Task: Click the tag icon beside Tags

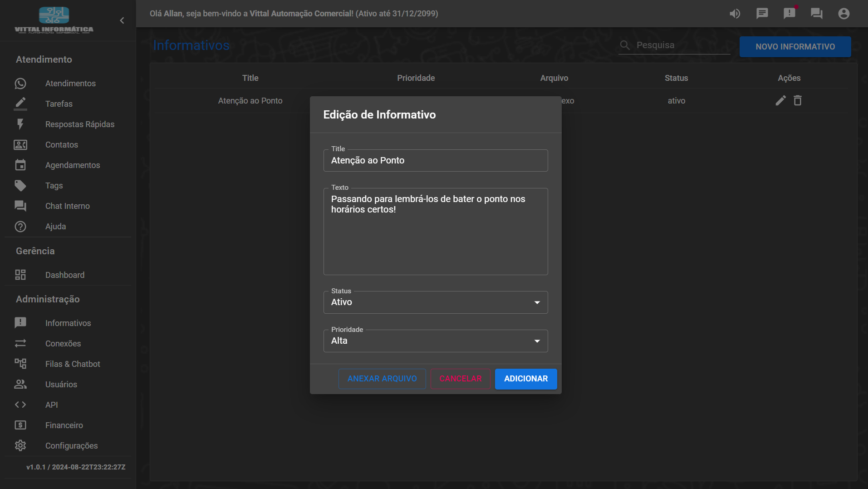Action: pyautogui.click(x=20, y=186)
